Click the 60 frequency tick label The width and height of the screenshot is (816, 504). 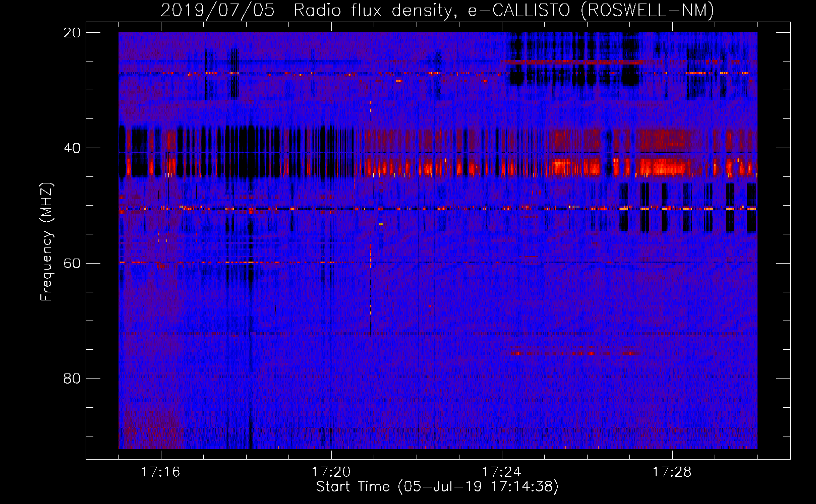72,263
